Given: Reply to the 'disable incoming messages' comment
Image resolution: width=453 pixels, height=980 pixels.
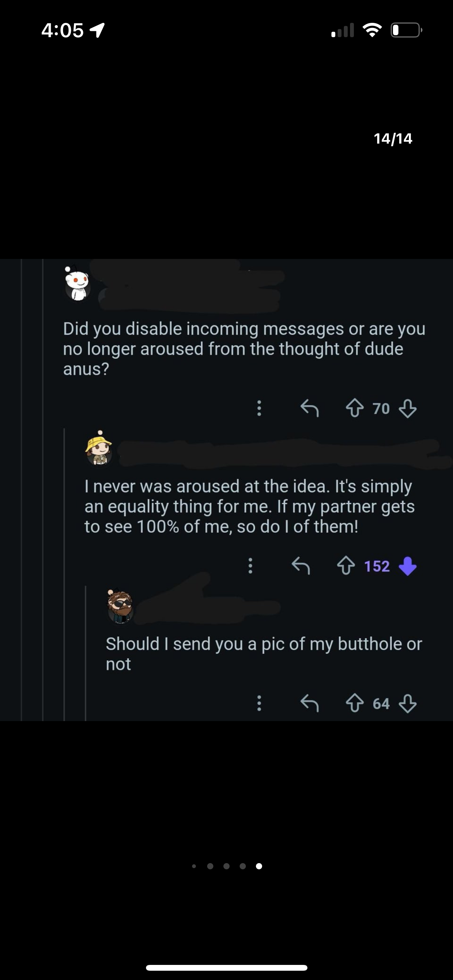Looking at the screenshot, I should point(309,408).
